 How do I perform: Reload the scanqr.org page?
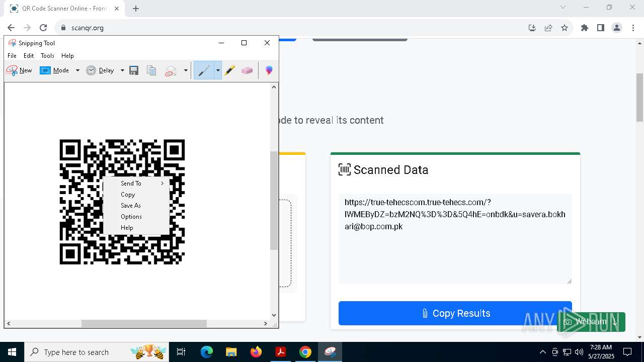point(43,28)
